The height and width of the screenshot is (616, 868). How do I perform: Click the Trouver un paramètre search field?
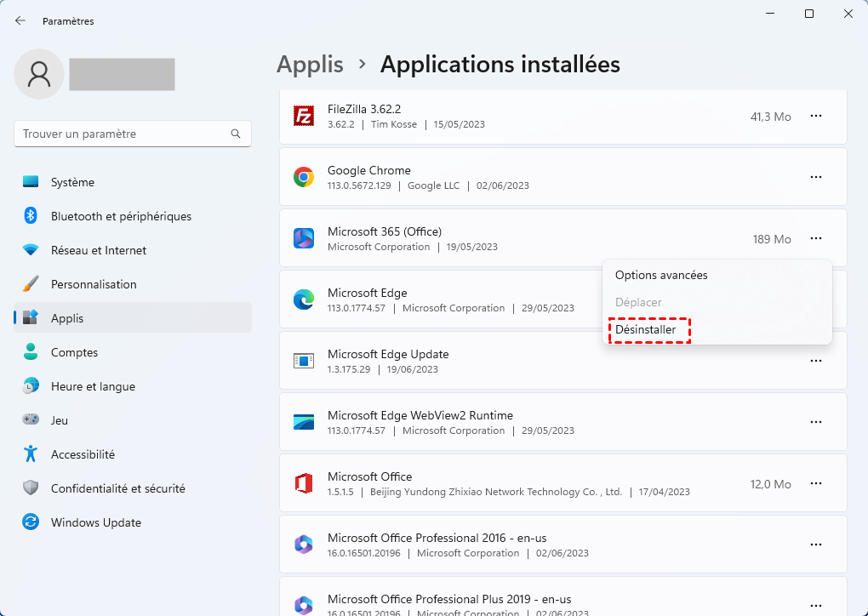(123, 134)
